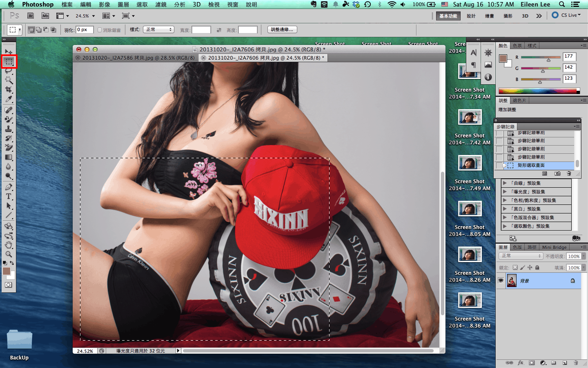The height and width of the screenshot is (368, 588).
Task: Open the 濾鏡 menu
Action: pos(161,4)
